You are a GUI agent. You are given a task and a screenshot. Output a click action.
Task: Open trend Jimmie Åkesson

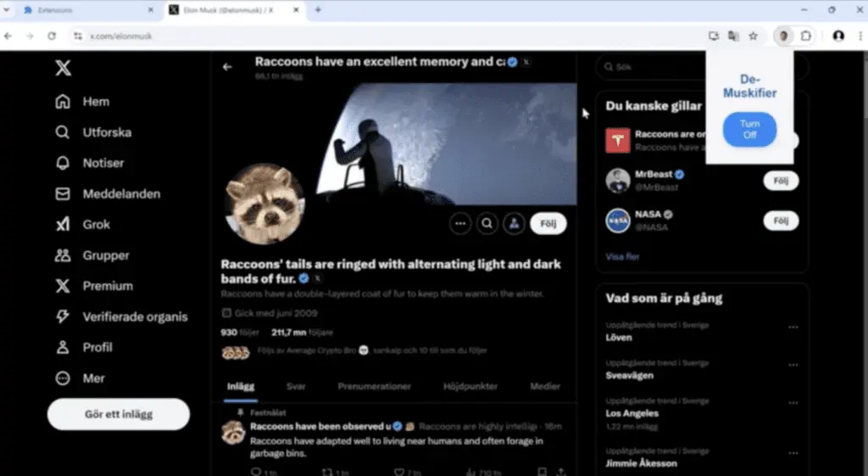click(641, 463)
